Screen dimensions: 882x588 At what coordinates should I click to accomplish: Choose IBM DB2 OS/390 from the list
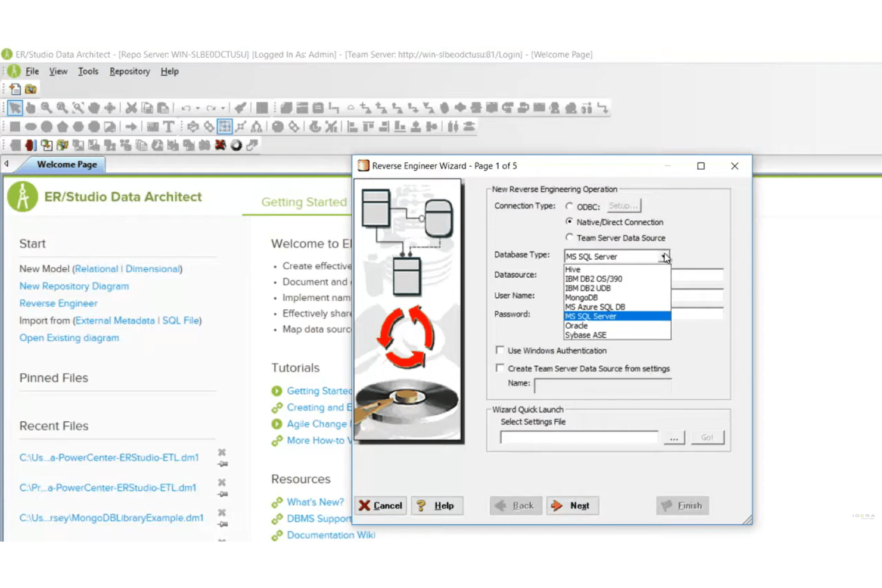click(x=617, y=279)
